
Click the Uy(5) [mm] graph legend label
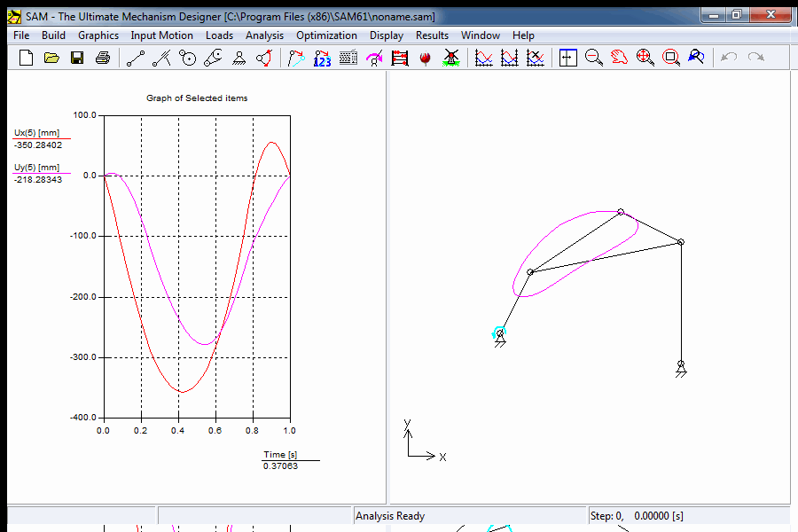coord(36,167)
